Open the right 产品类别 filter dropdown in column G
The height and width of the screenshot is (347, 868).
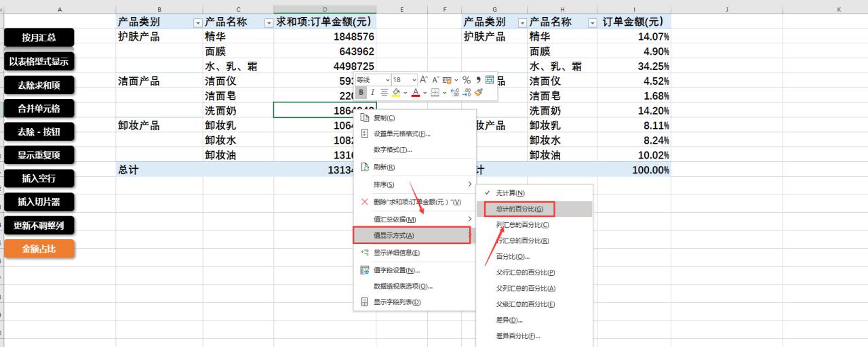coord(522,22)
